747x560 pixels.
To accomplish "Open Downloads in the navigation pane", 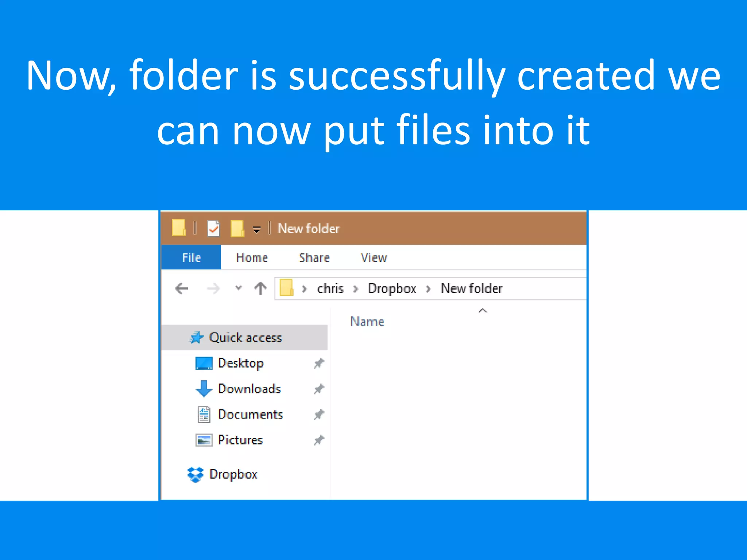I will [x=249, y=389].
